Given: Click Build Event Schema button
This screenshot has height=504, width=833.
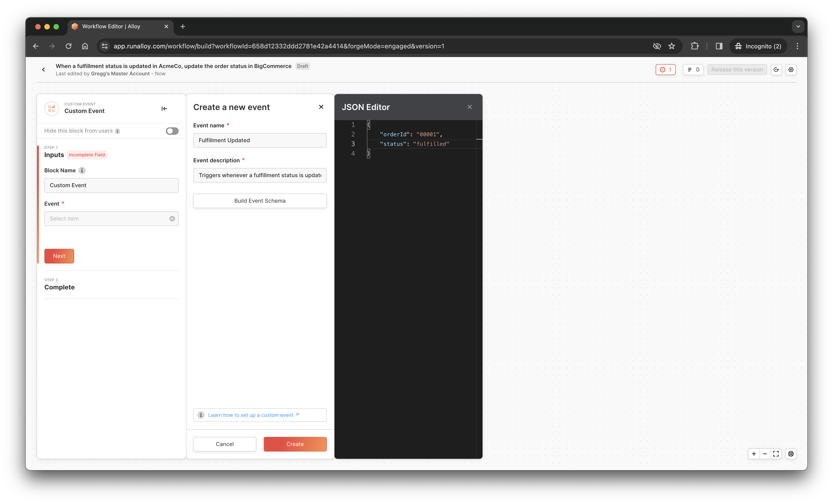Looking at the screenshot, I should coord(260,201).
